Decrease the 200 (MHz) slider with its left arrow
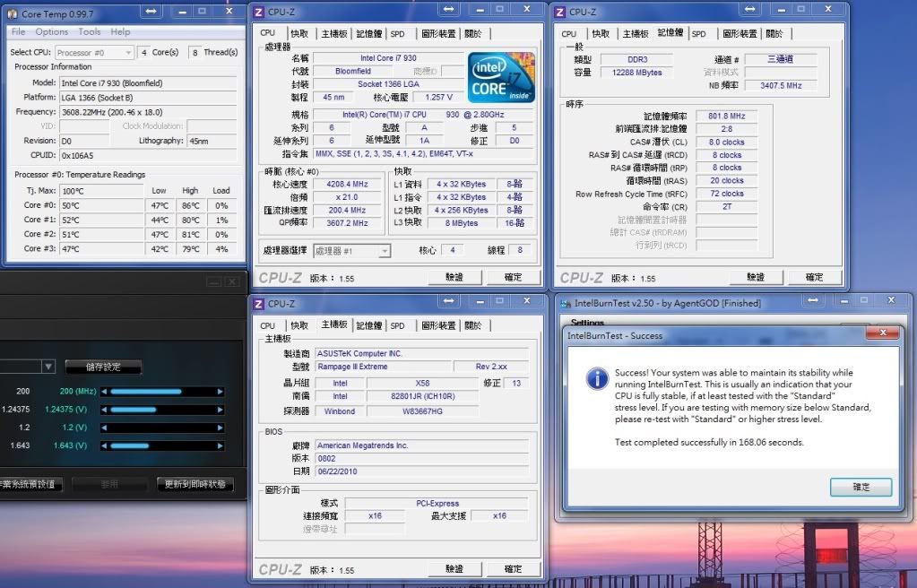Screen dimensions: 917x588 click(104, 392)
